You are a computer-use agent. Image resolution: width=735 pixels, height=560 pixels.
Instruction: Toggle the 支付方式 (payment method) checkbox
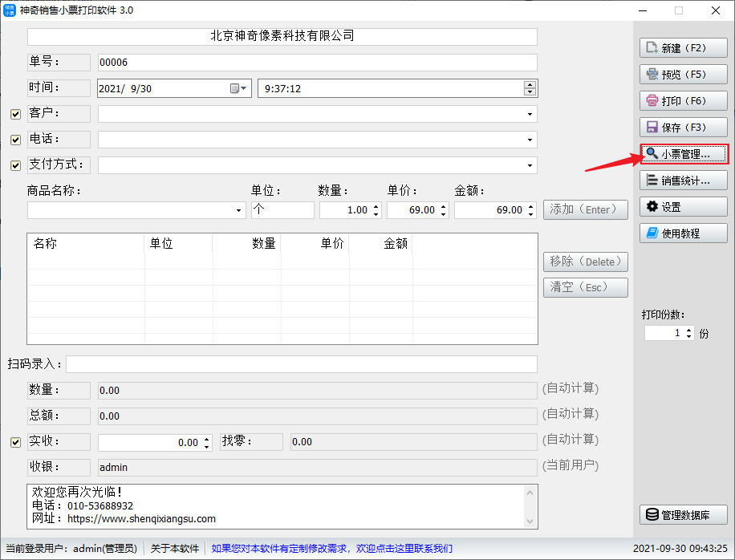click(15, 165)
